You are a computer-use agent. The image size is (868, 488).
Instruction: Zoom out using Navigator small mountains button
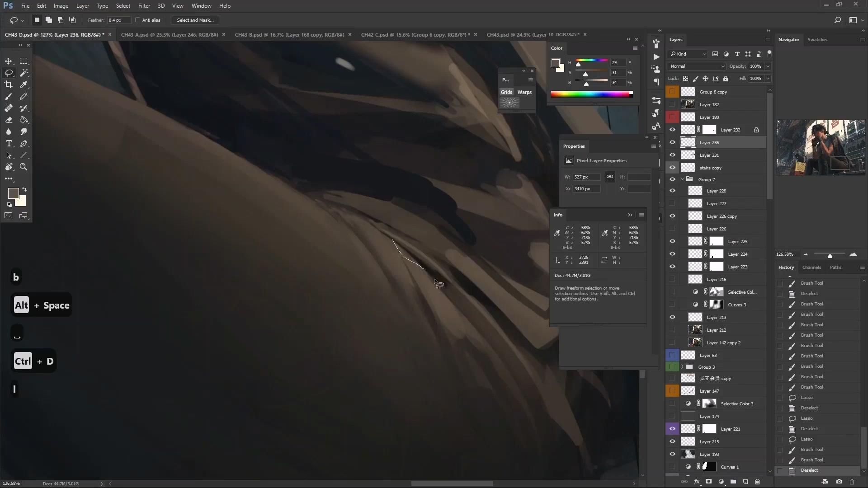[806, 254]
